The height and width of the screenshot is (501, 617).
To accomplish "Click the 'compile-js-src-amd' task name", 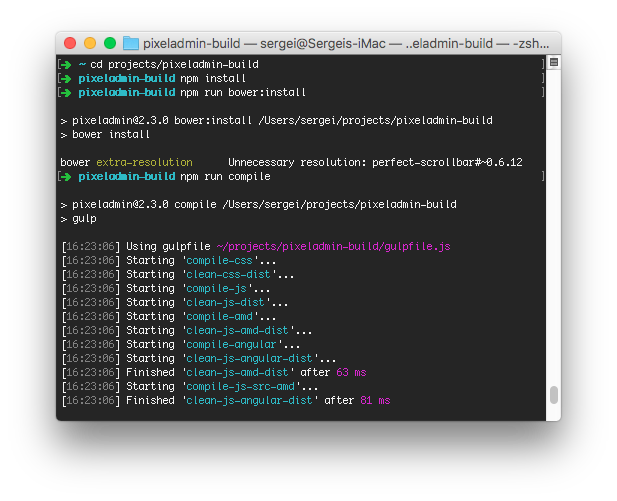I will pyautogui.click(x=250, y=386).
